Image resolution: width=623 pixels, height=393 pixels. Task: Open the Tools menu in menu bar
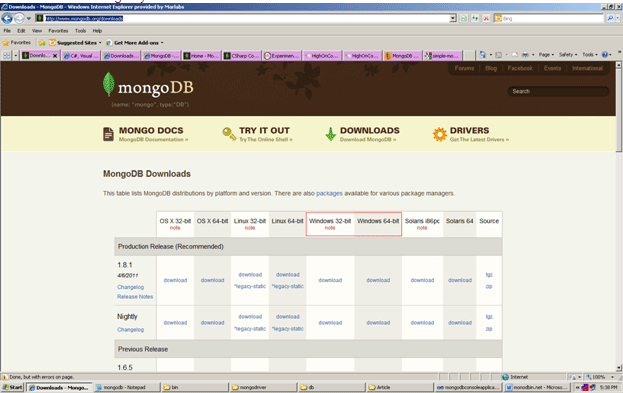point(81,31)
